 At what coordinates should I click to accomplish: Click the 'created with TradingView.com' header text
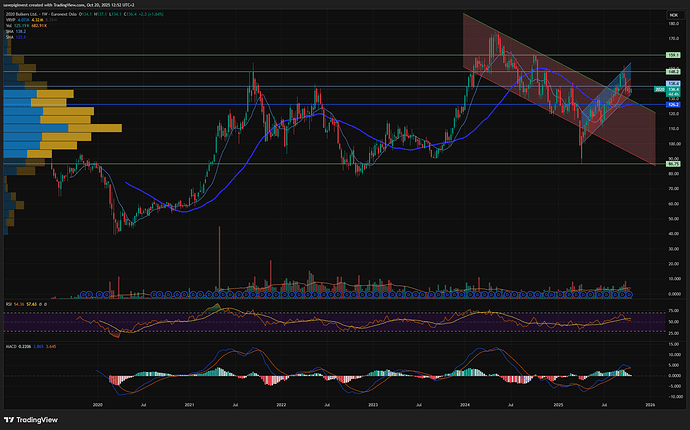point(60,5)
